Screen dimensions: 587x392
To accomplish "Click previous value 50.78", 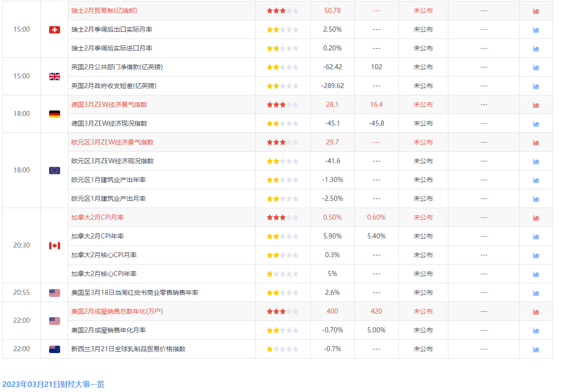I will pyautogui.click(x=332, y=11).
